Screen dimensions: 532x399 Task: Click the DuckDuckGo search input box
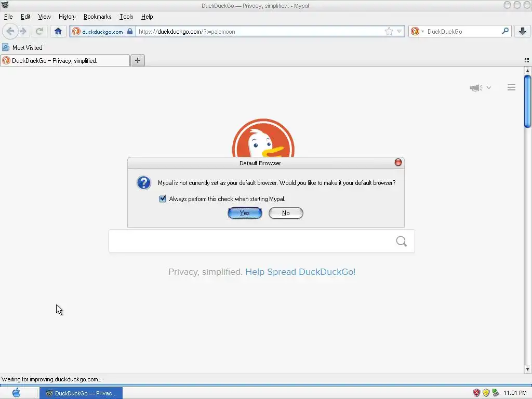pyautogui.click(x=262, y=241)
